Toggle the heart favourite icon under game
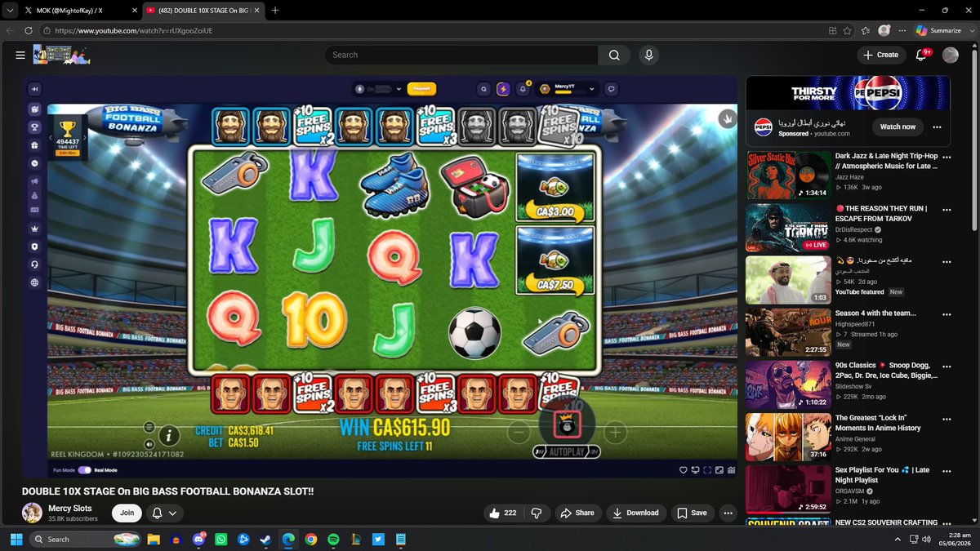 coord(684,470)
